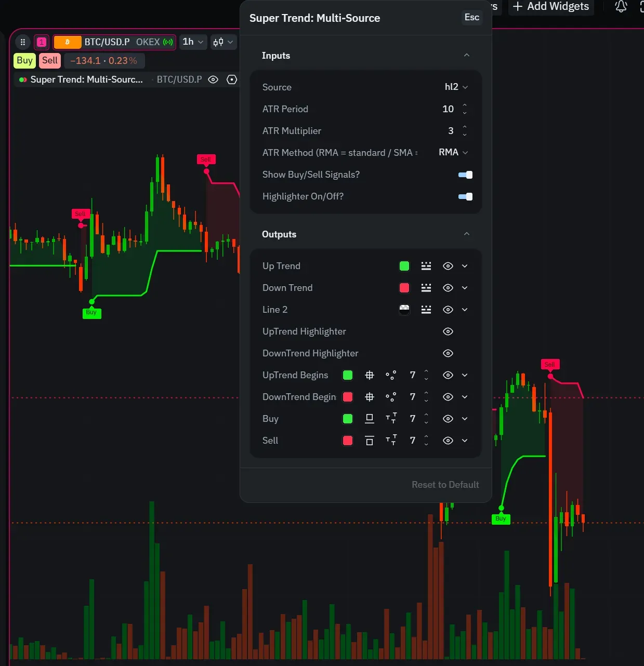This screenshot has height=666, width=644.
Task: Toggle indicator visibility eye in the chart legend
Action: (213, 79)
